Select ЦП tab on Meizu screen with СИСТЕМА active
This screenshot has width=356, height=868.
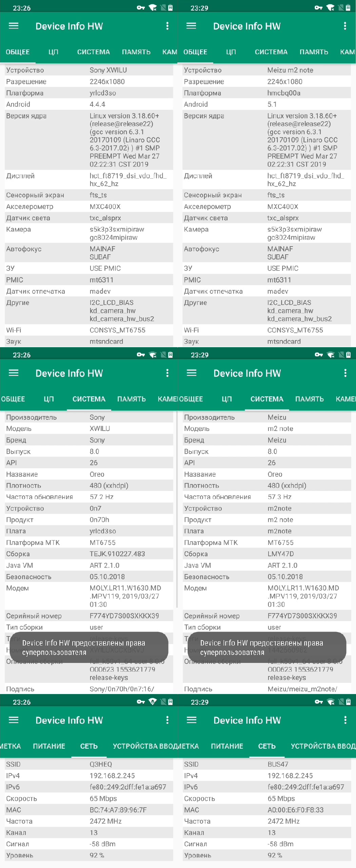227,399
